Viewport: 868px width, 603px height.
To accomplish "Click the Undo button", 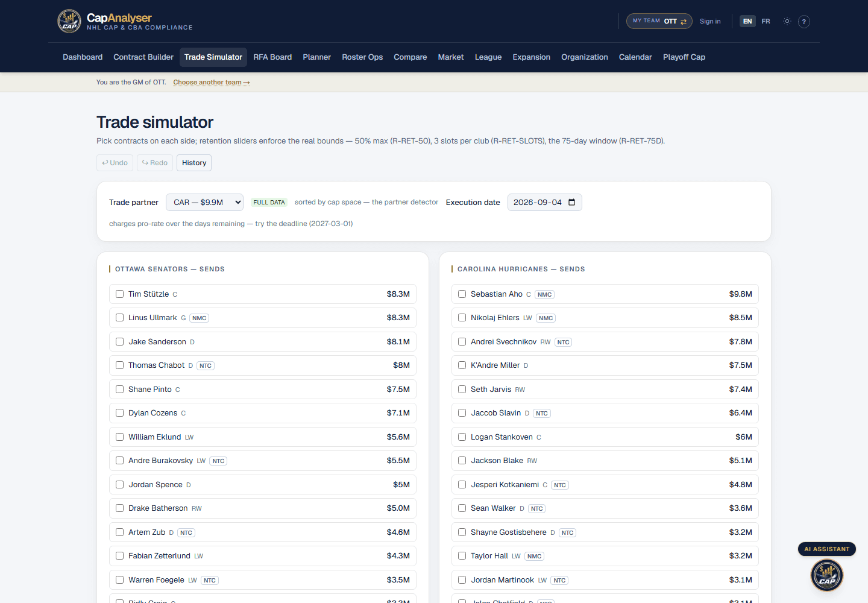I will (x=115, y=163).
